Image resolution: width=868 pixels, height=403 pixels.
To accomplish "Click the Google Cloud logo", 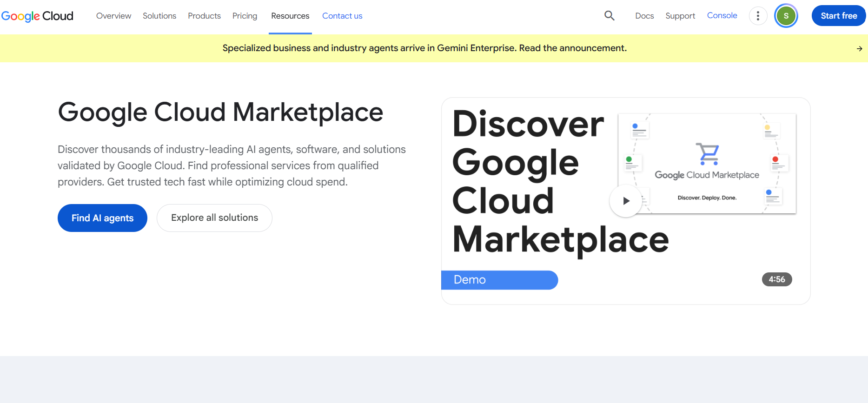I will pos(37,16).
